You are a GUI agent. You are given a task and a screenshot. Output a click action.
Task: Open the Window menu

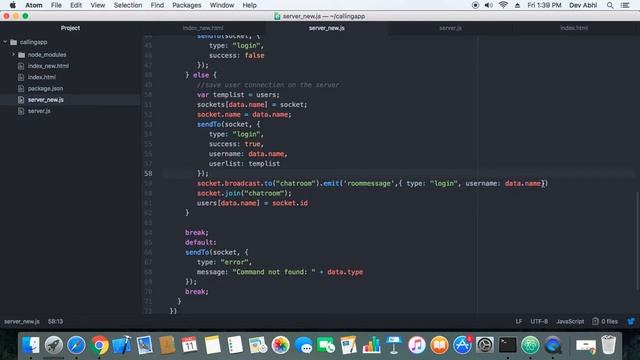click(222, 5)
